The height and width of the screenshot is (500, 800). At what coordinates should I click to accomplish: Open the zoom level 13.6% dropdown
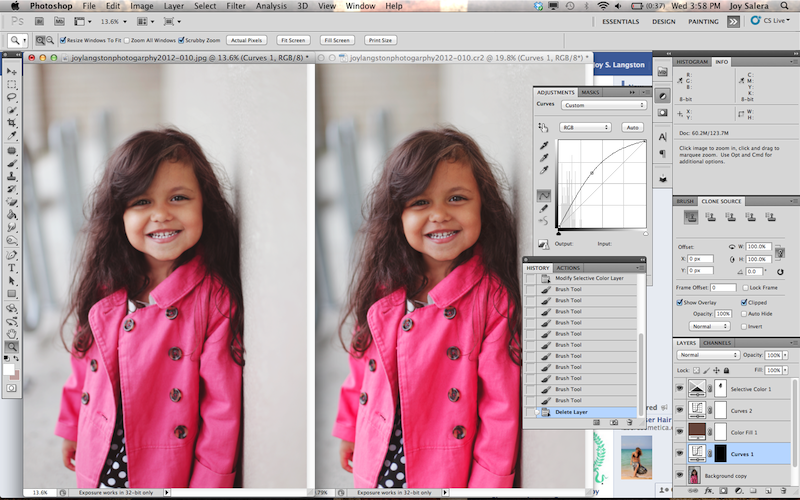click(x=124, y=22)
